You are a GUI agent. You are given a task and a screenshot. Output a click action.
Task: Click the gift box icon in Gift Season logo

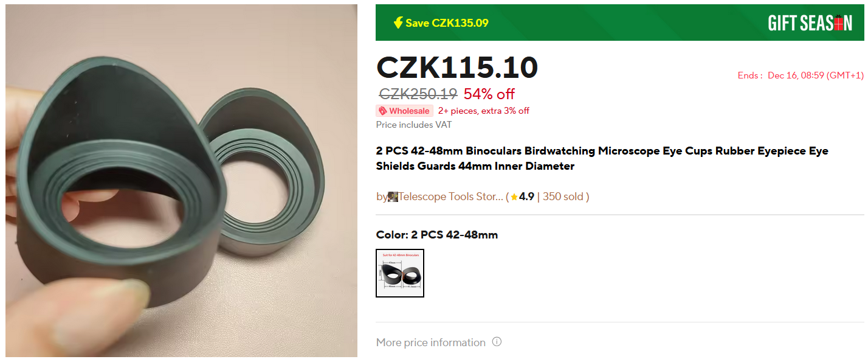(842, 23)
